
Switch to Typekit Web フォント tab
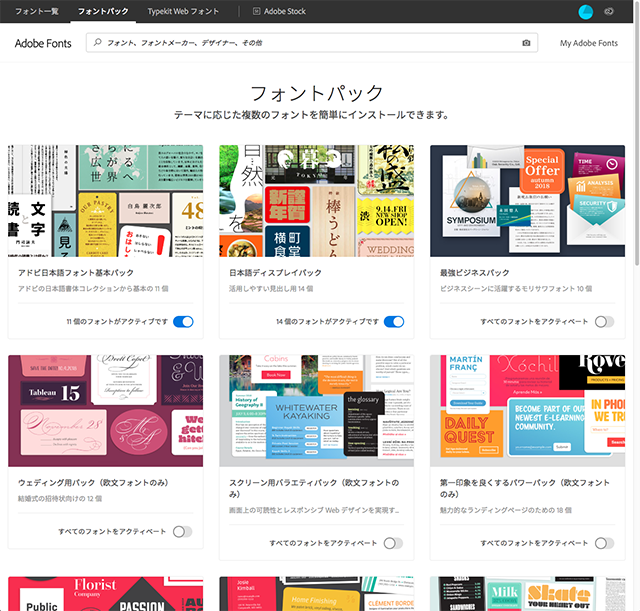[x=183, y=11]
